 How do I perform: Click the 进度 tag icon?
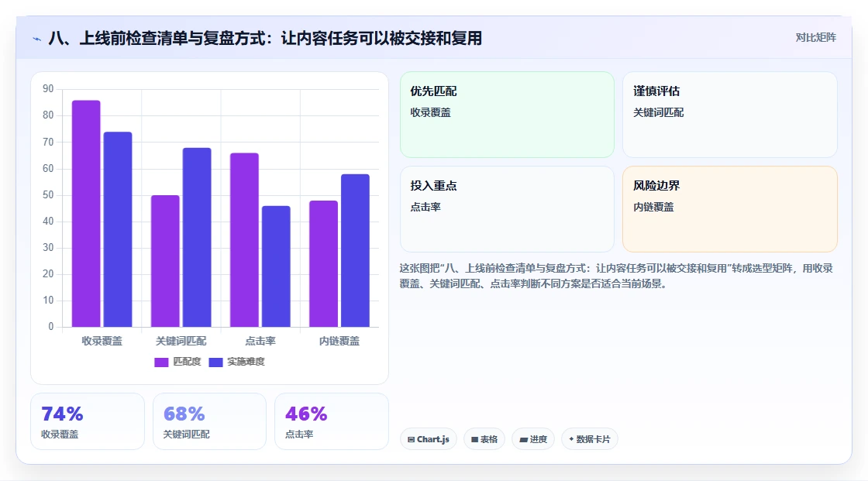(523, 439)
